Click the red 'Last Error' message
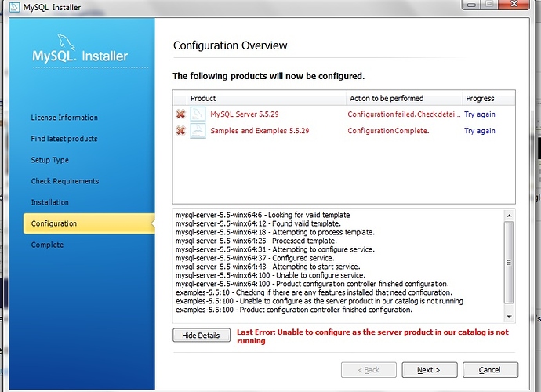This screenshot has height=392, width=541. coord(372,336)
